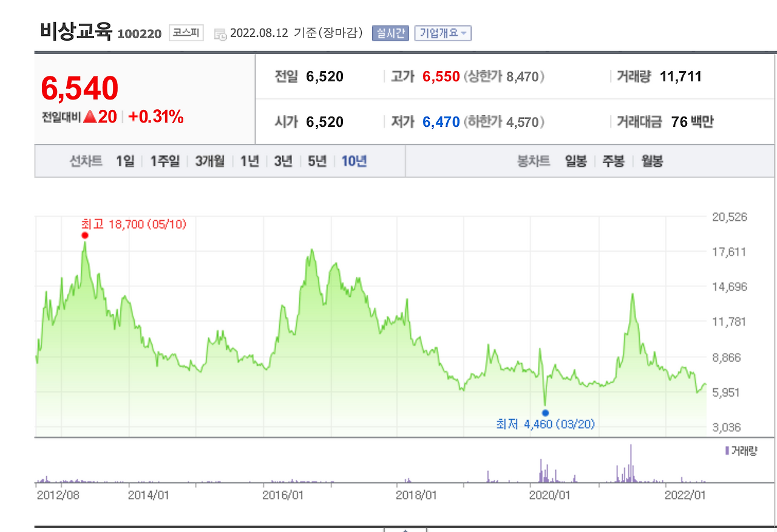Image resolution: width=777 pixels, height=532 pixels.
Task: Click the 상한가 8,470 text
Action: pos(504,77)
